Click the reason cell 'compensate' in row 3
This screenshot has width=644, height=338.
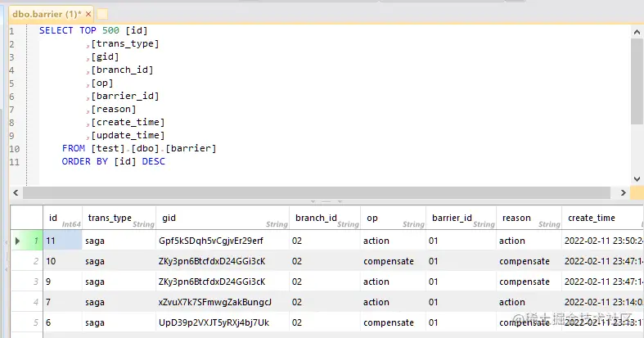pyautogui.click(x=529, y=282)
